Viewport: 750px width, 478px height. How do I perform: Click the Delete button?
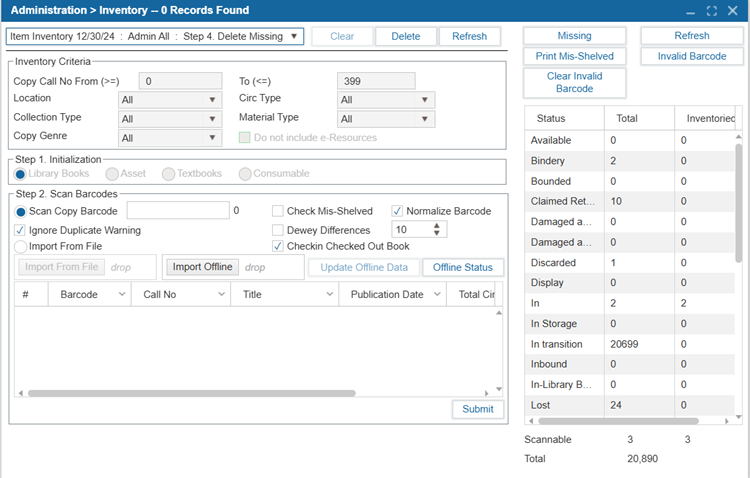[406, 36]
